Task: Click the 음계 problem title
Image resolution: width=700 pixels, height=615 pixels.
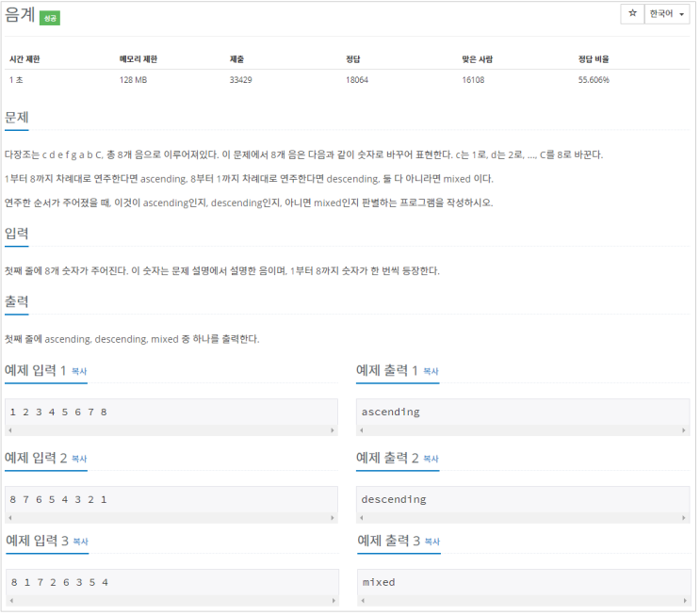Action: coord(20,15)
